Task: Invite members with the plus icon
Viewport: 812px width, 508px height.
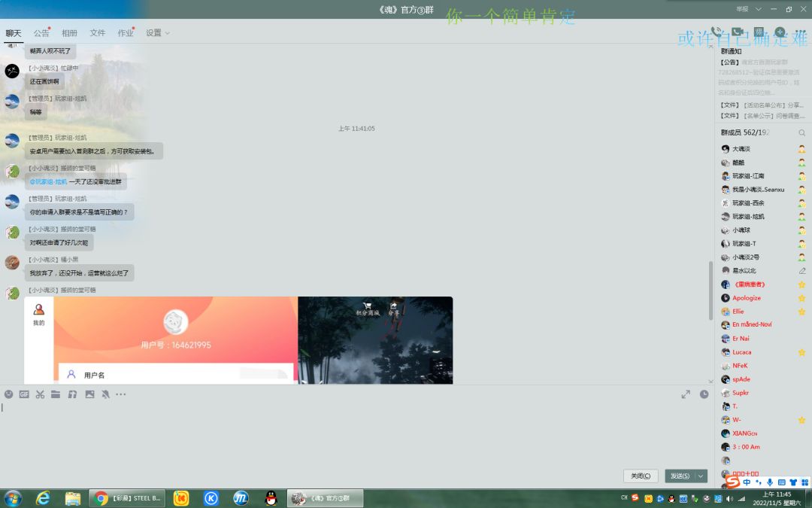Action: click(780, 32)
